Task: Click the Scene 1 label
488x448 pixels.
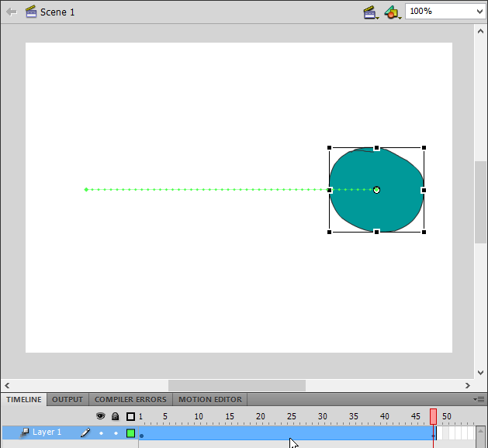Action: pos(57,12)
